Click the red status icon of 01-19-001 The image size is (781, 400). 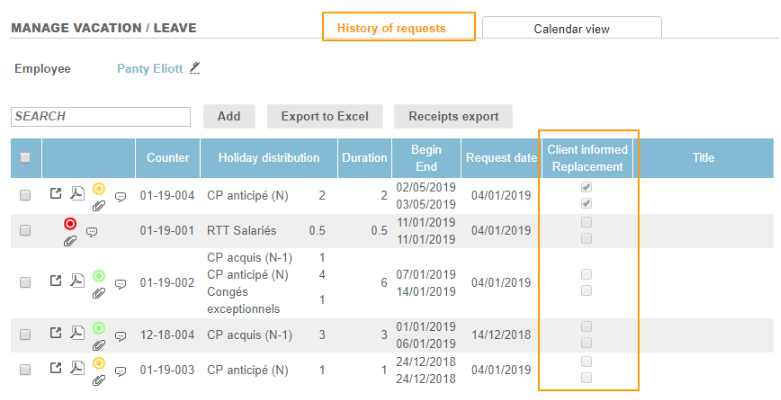(x=70, y=224)
